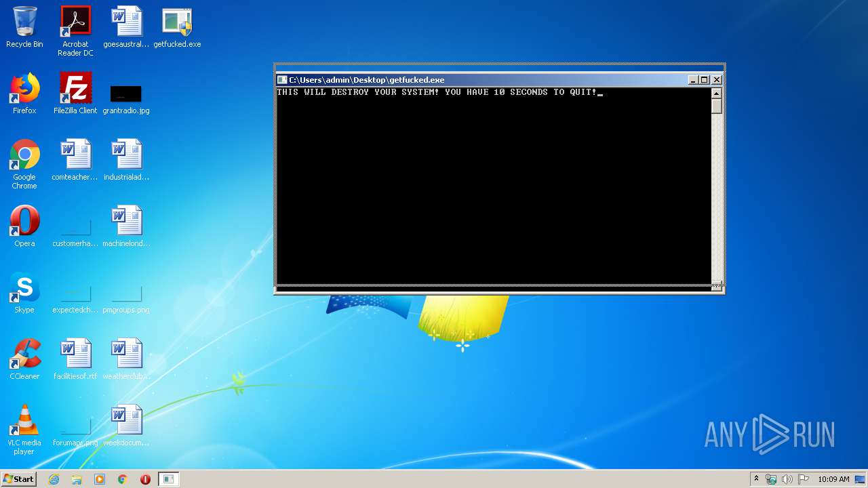This screenshot has width=868, height=488.
Task: Open the Skype desktop shortcut
Action: click(24, 293)
